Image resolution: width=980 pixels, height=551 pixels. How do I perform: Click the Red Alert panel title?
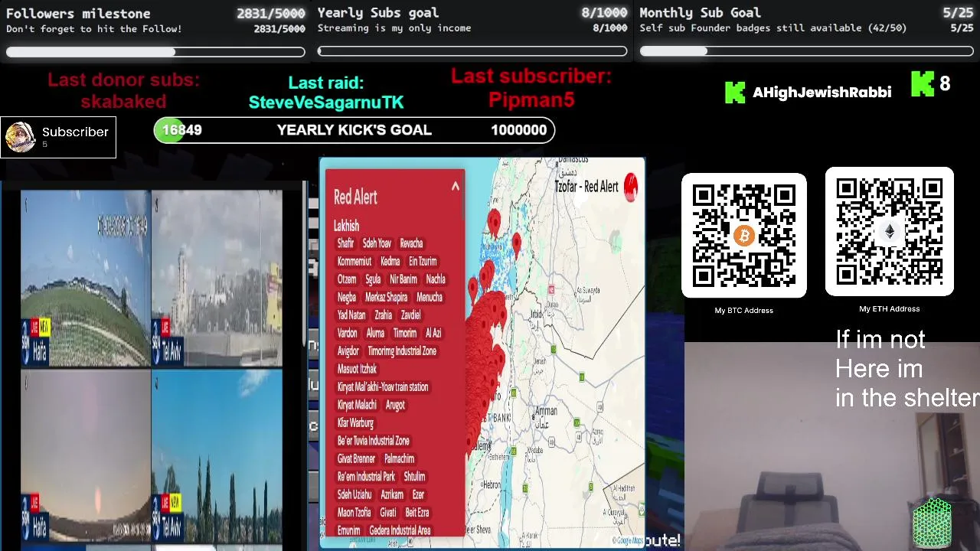point(355,197)
